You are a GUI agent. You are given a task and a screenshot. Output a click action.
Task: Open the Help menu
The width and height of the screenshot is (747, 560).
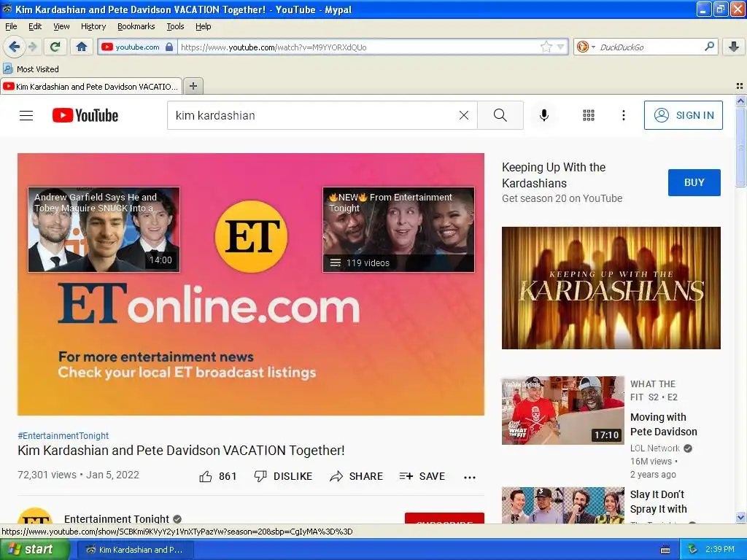203,26
